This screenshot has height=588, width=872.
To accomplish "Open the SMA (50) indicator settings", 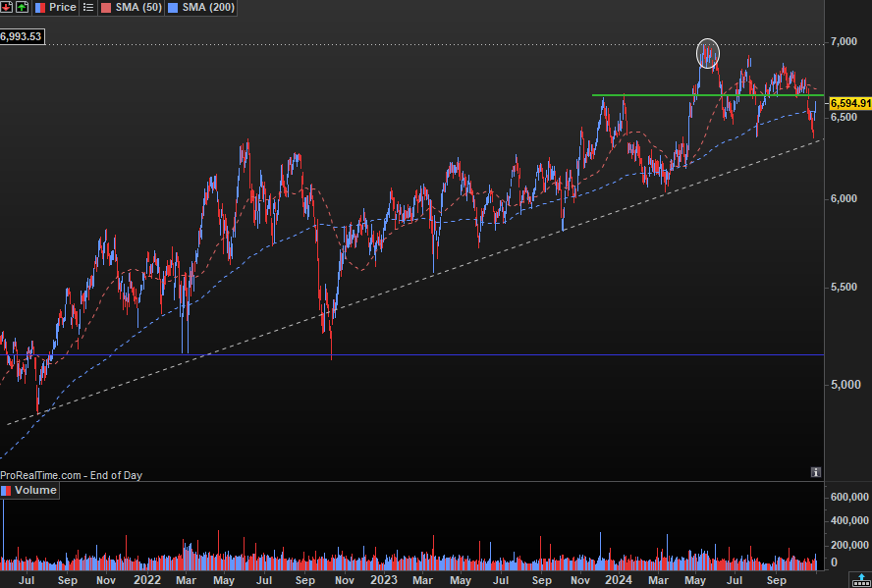I will coord(132,7).
